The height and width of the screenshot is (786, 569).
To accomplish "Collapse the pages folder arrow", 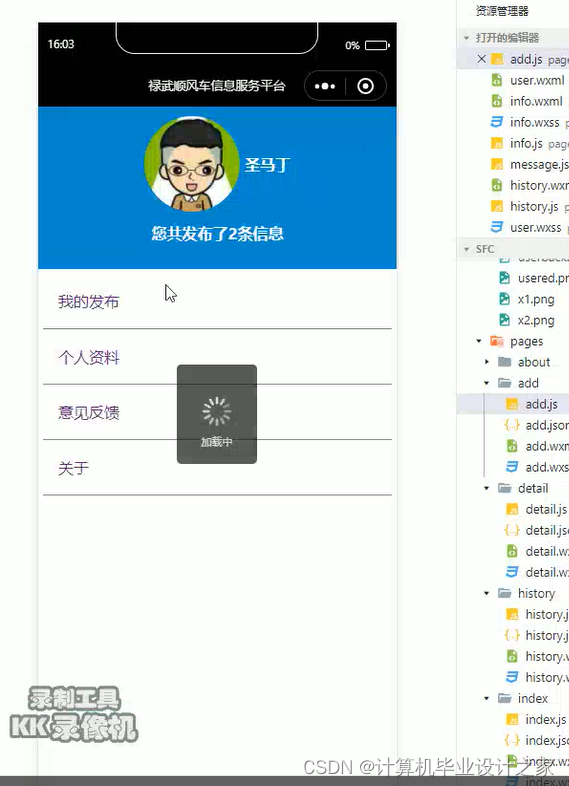I will pos(479,341).
